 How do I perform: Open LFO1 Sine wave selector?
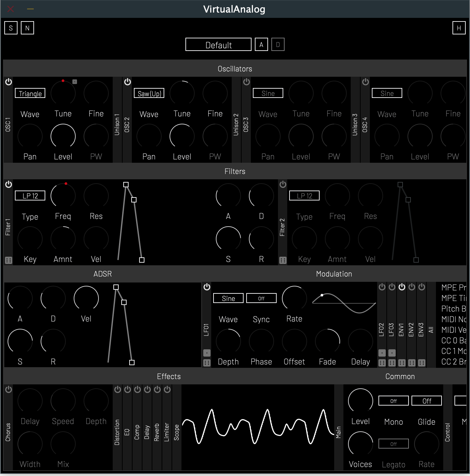pos(228,298)
